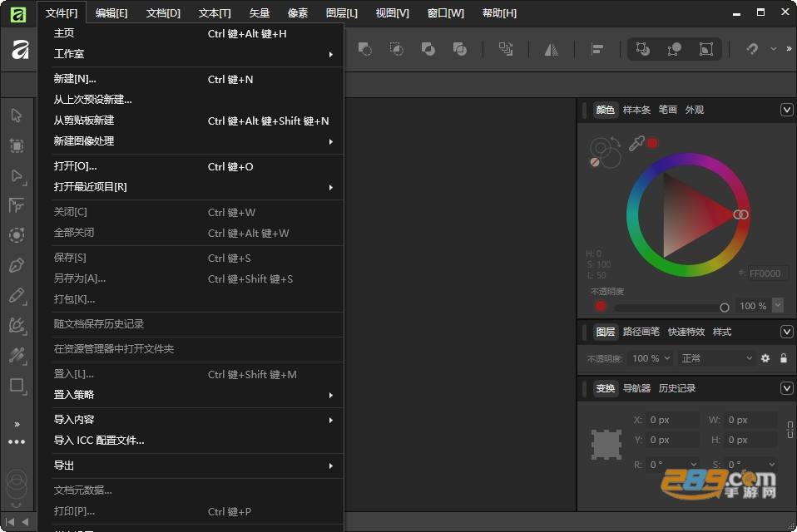
Task: Open Layers panel options menu
Action: 786,332
